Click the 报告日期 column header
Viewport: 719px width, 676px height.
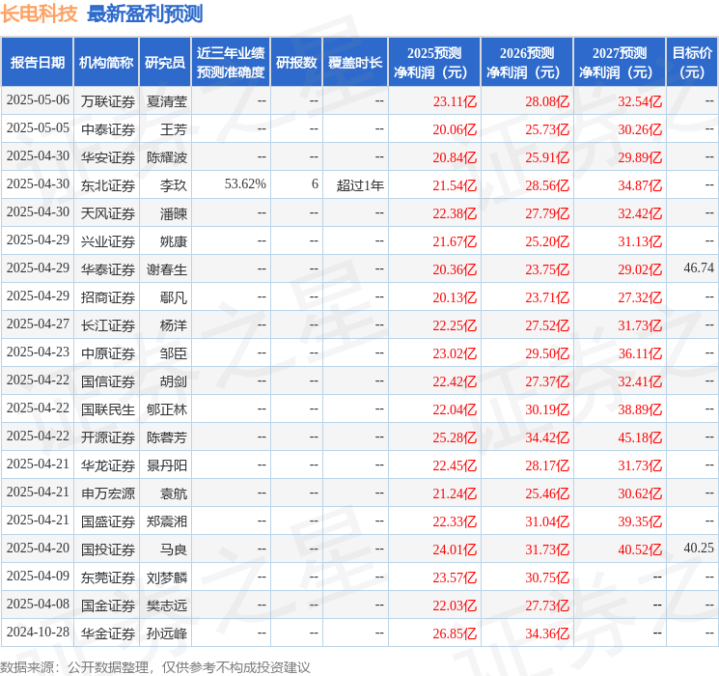37,62
